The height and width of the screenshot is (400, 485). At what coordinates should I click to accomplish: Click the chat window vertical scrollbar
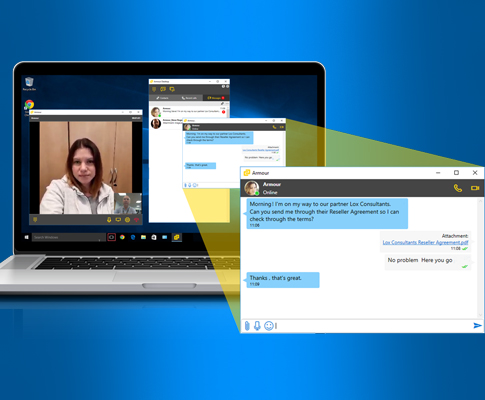click(480, 258)
